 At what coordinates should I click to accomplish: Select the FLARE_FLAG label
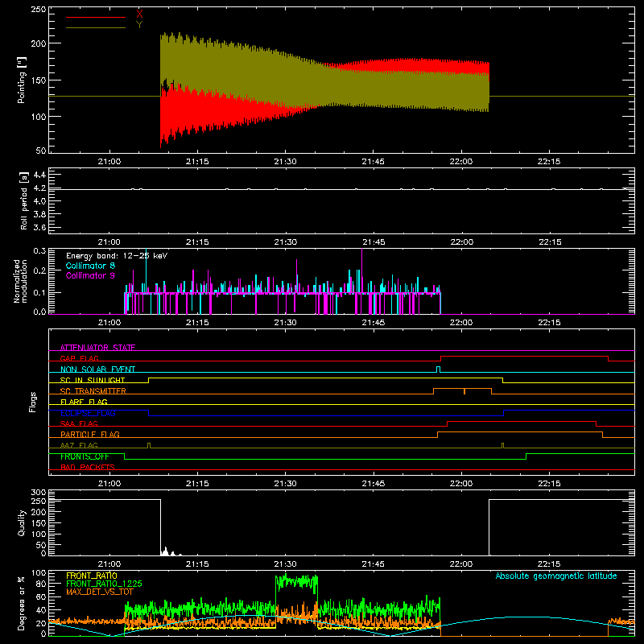(x=84, y=402)
